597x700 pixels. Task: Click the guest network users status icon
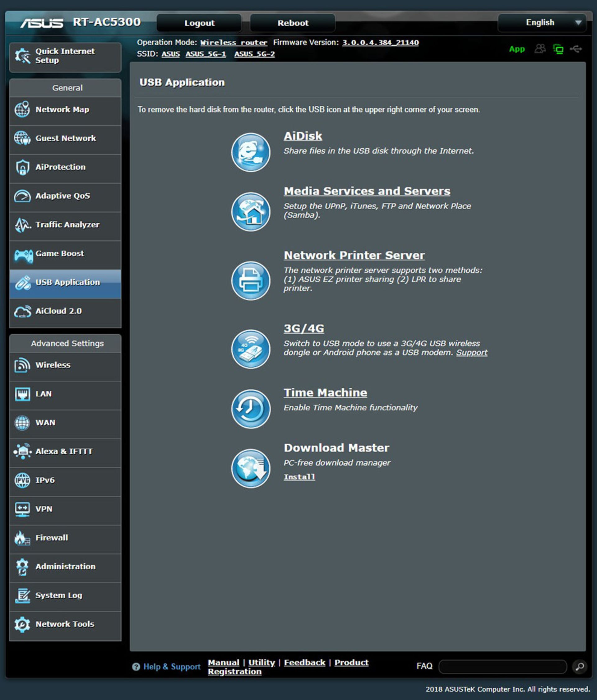tap(539, 49)
